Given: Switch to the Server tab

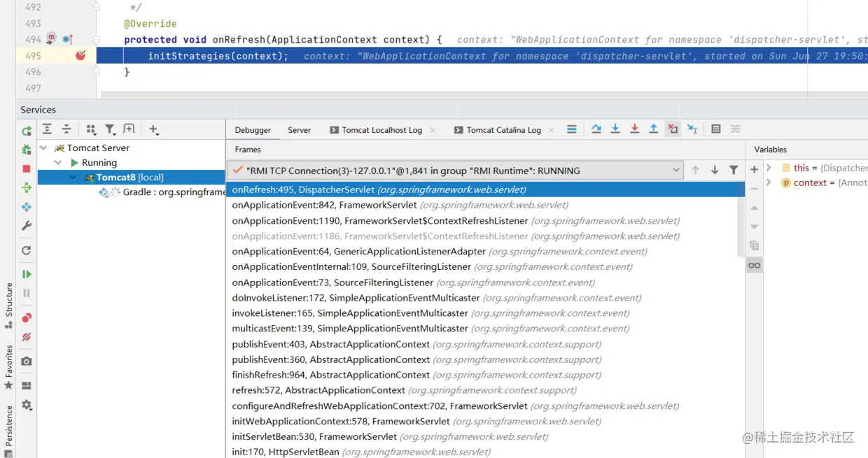Looking at the screenshot, I should pyautogui.click(x=299, y=130).
